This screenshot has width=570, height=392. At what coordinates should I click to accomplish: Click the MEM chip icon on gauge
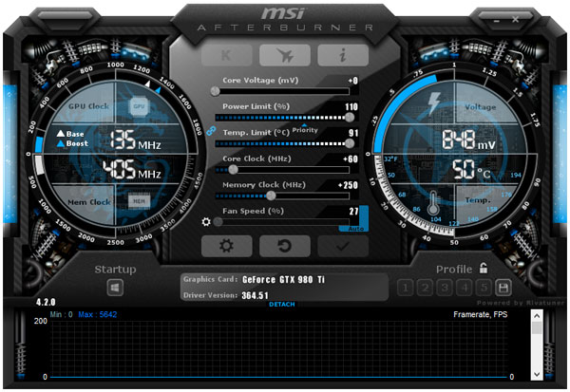[x=139, y=201]
